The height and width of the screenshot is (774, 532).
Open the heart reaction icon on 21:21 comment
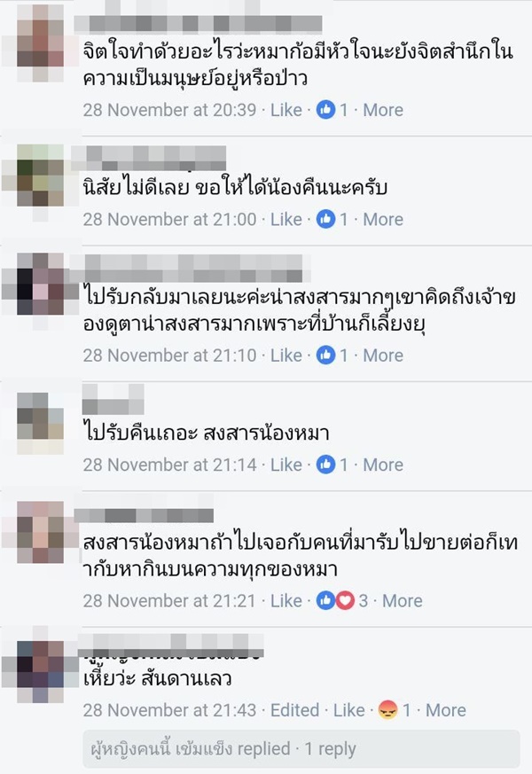[x=346, y=601]
